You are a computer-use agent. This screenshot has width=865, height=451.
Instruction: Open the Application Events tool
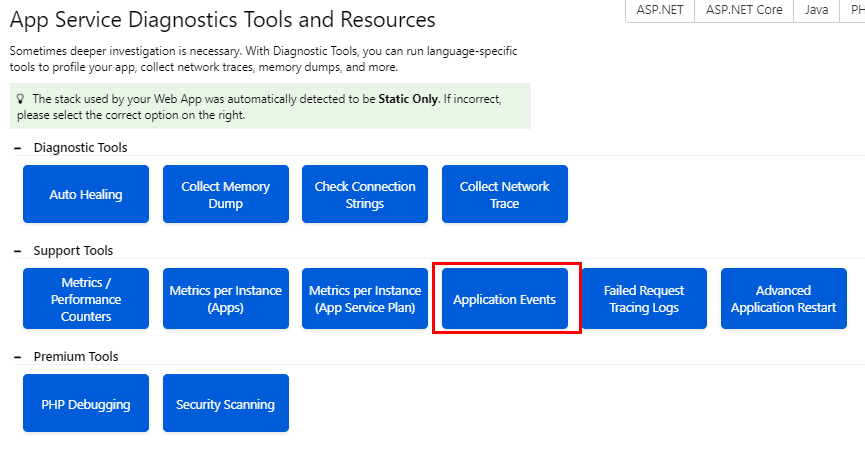(x=505, y=299)
